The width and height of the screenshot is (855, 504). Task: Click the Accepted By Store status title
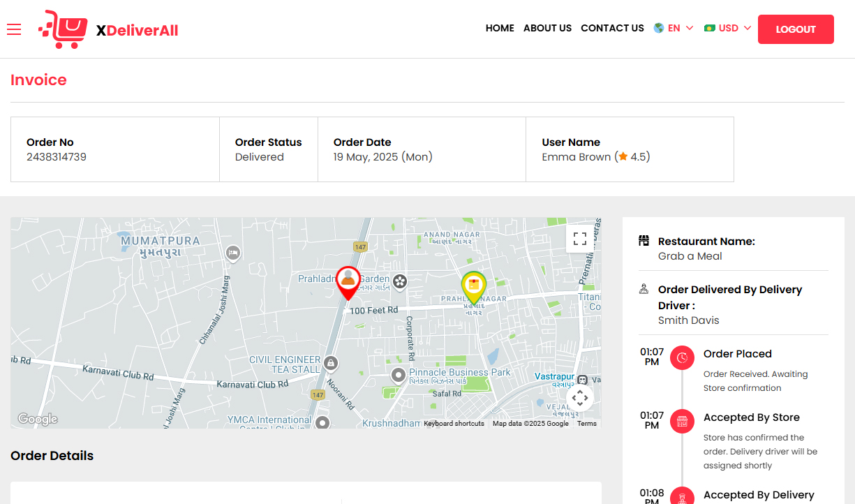tap(752, 417)
